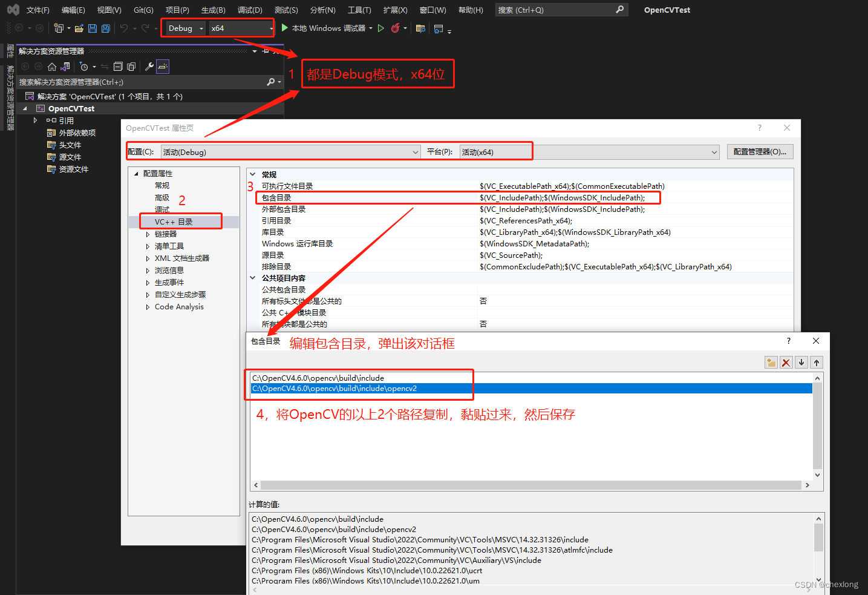Click the navigate backward toolbar icon
Screen dimensions: 868x595
click(x=19, y=28)
